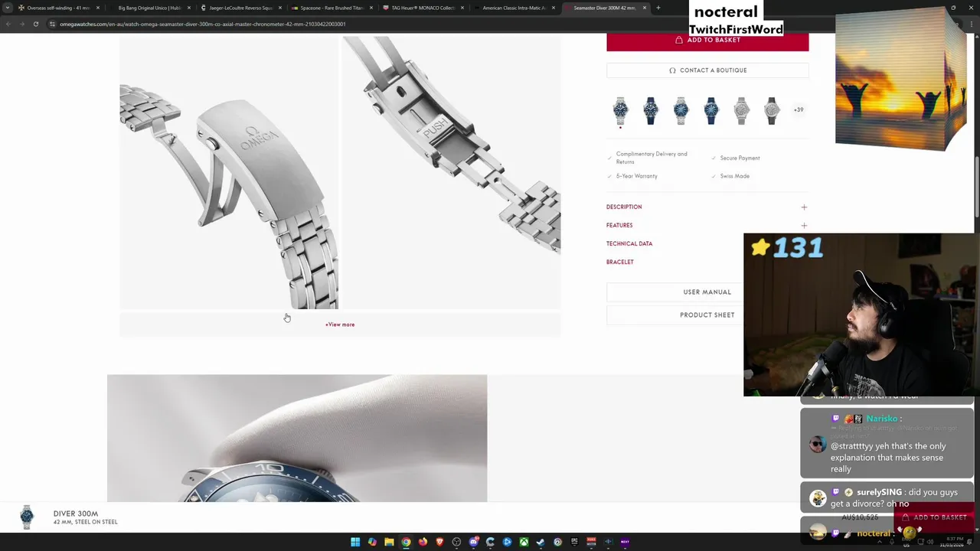Switch to Overseas self-winding tab
980x551 pixels.
58,8
